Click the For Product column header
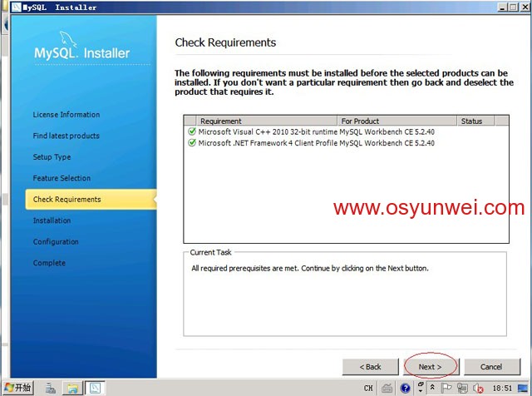Viewport: 532px width, 396px height. click(x=397, y=121)
